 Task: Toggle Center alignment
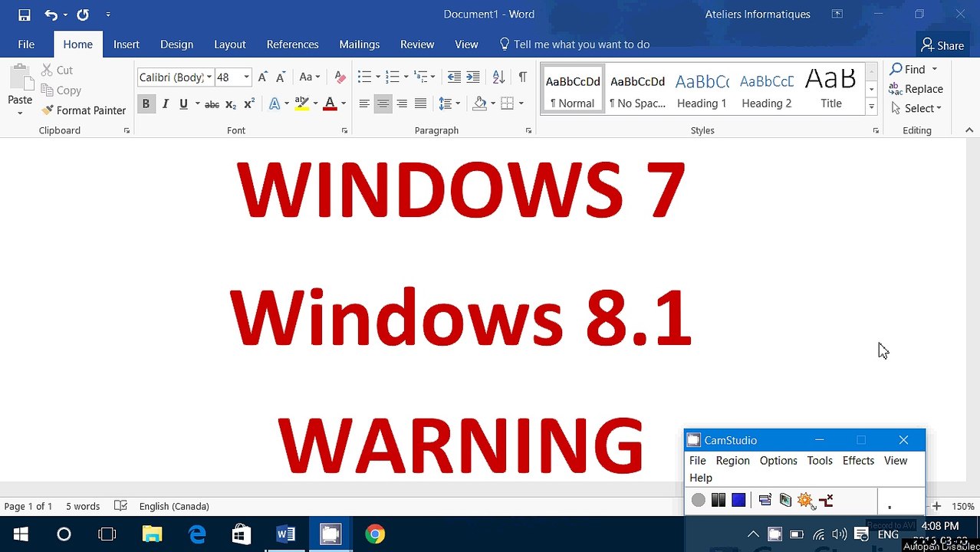point(383,103)
